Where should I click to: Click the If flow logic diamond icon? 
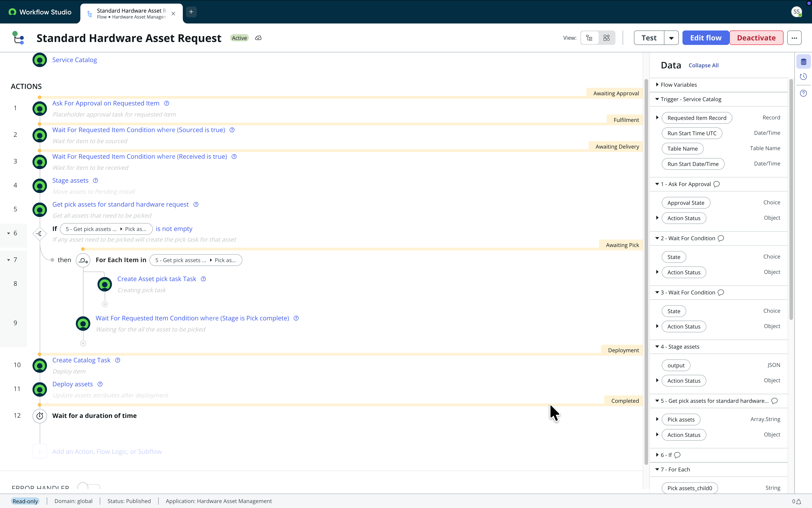40,233
